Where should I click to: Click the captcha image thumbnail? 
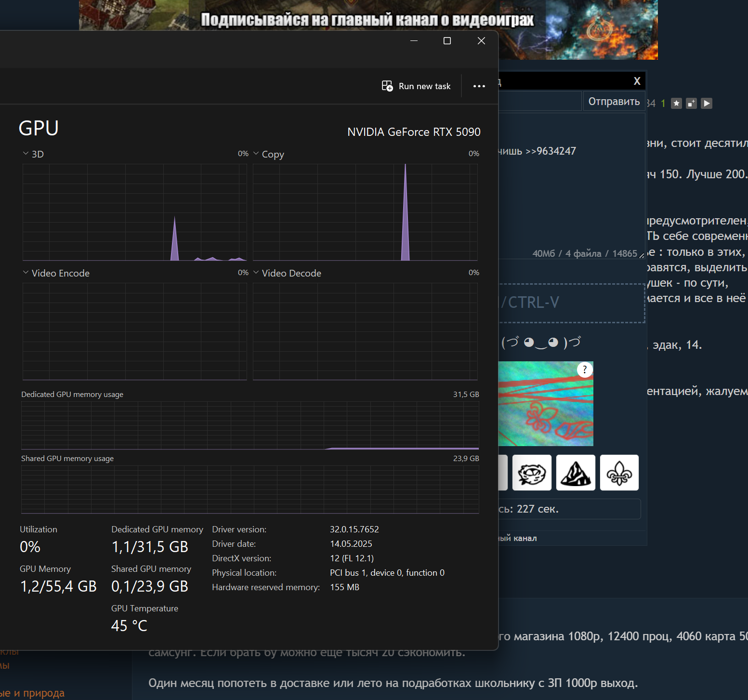point(546,404)
